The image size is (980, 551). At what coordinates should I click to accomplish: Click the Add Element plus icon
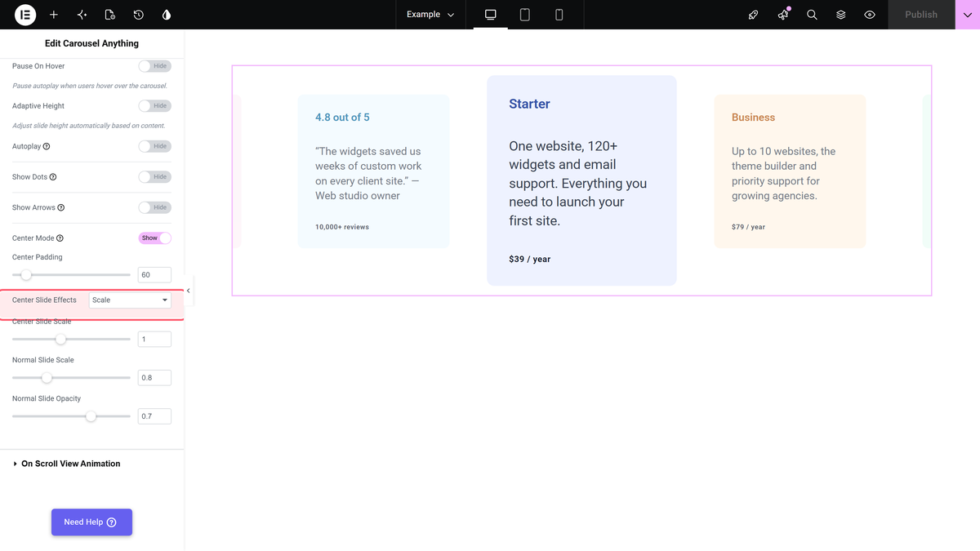click(x=54, y=15)
